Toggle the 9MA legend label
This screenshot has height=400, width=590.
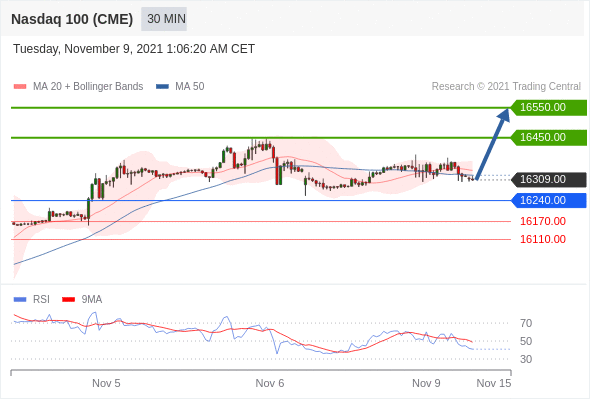tap(92, 300)
